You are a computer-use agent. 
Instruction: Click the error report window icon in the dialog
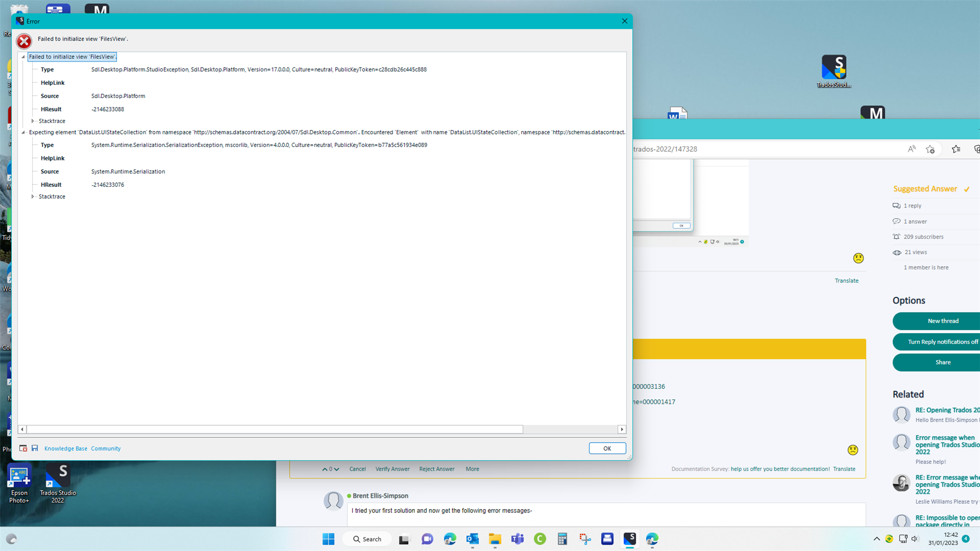tap(23, 448)
